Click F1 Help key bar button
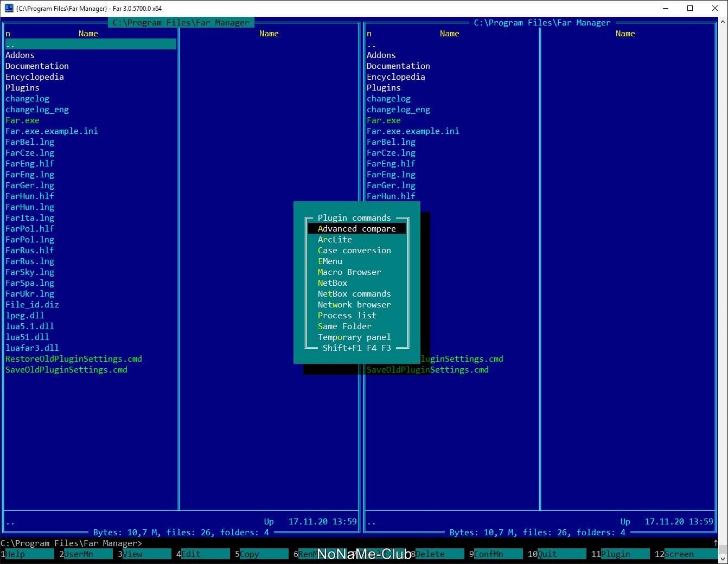 coord(27,554)
